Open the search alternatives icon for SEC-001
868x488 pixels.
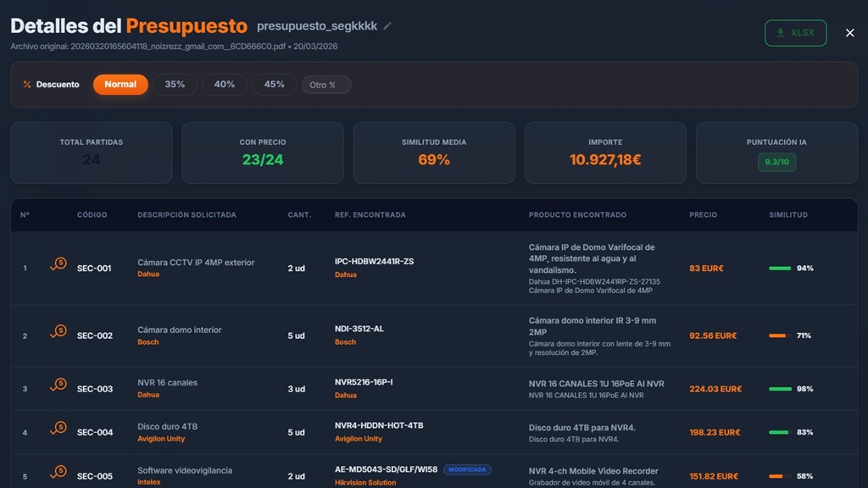click(57, 263)
